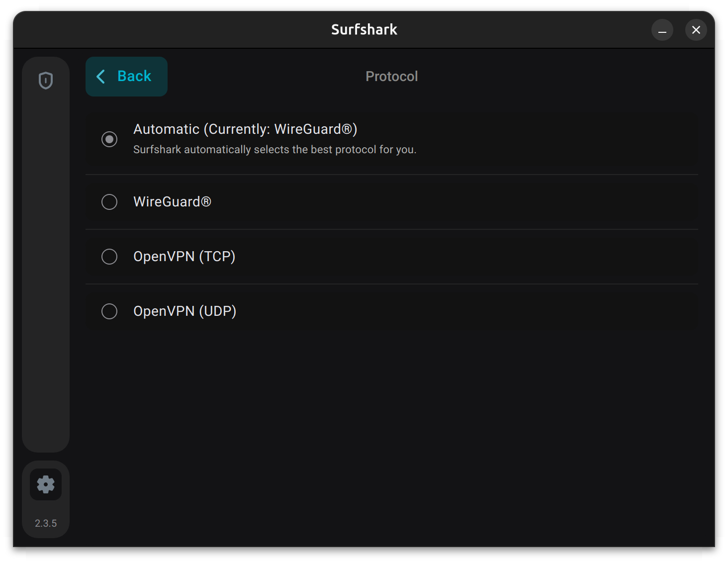Click the back chevron arrow icon

[101, 76]
